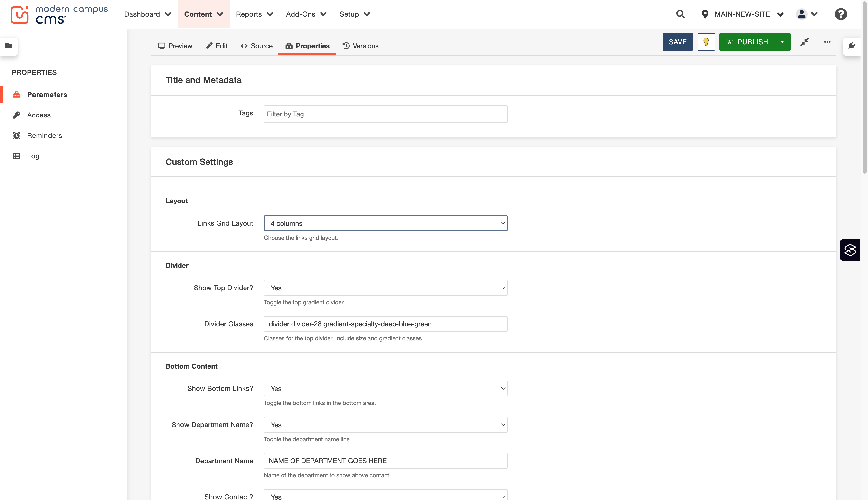Open the MAIN-NEW-SITE site selector
The image size is (868, 500).
[x=743, y=14]
